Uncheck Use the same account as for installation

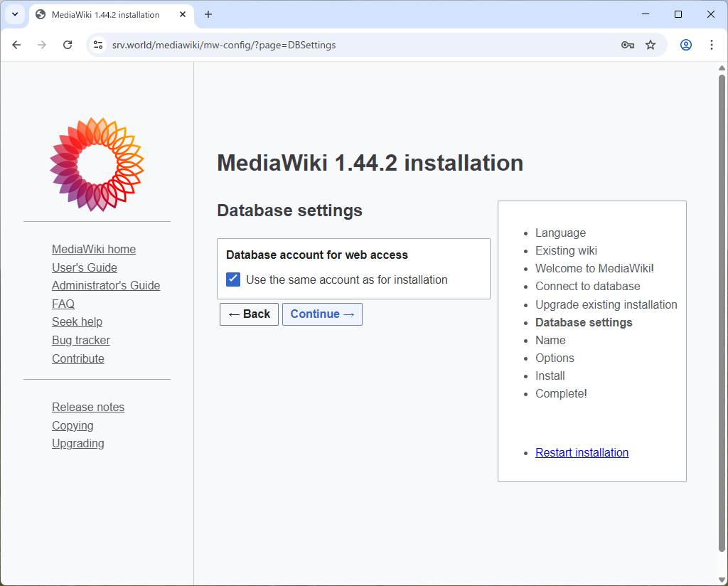click(233, 279)
